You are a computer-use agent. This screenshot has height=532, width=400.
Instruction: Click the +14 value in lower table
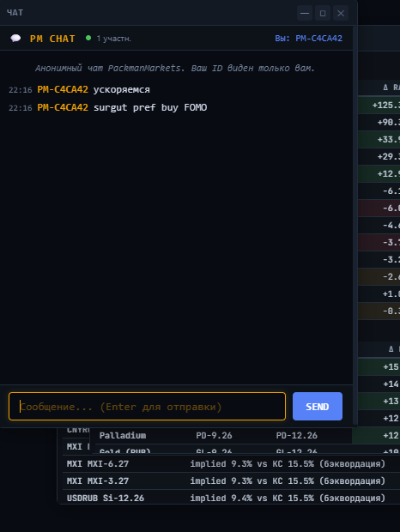click(x=391, y=384)
